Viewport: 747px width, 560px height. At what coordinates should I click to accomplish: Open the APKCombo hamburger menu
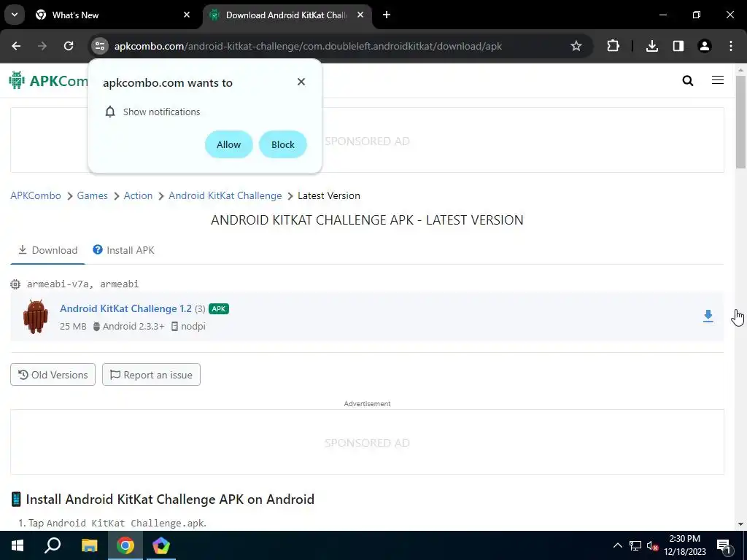pos(718,80)
